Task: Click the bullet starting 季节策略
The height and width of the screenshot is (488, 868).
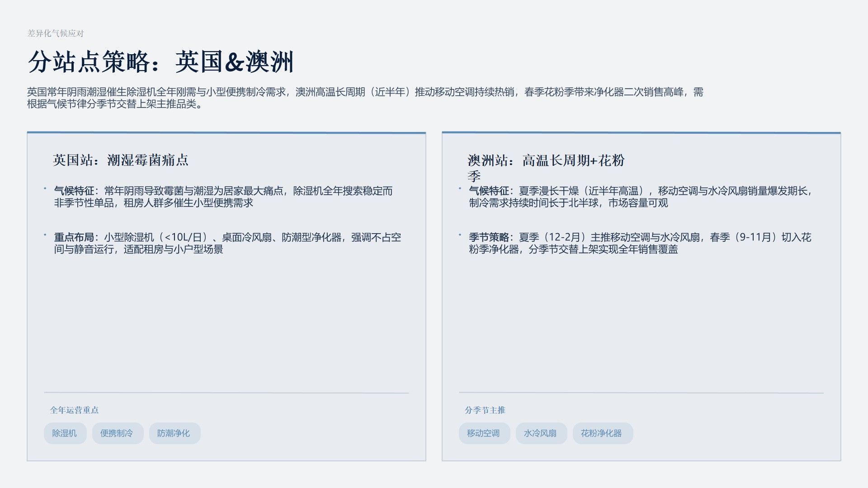Action: (640, 244)
